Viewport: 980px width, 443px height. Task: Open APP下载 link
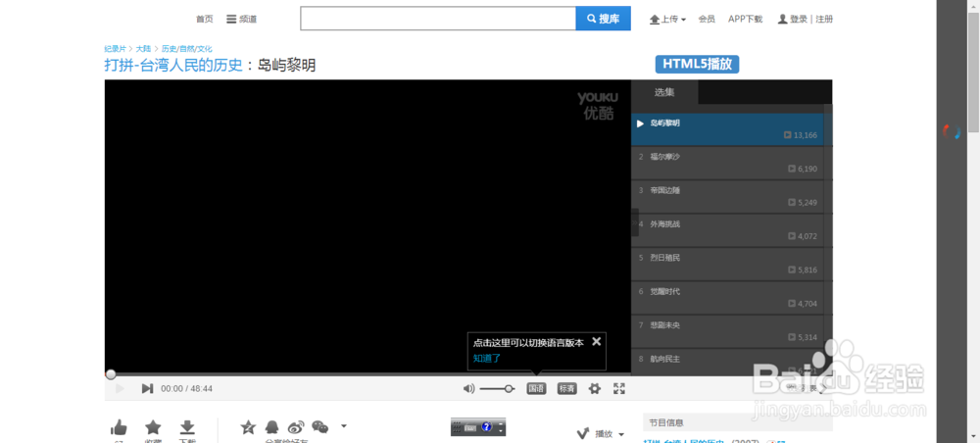tap(745, 20)
